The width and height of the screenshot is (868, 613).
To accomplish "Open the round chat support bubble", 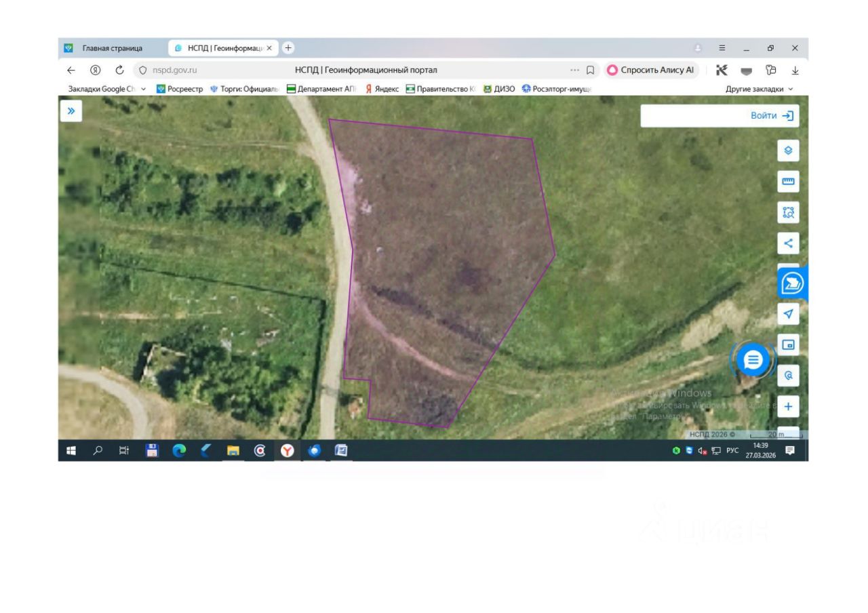I will (x=753, y=360).
